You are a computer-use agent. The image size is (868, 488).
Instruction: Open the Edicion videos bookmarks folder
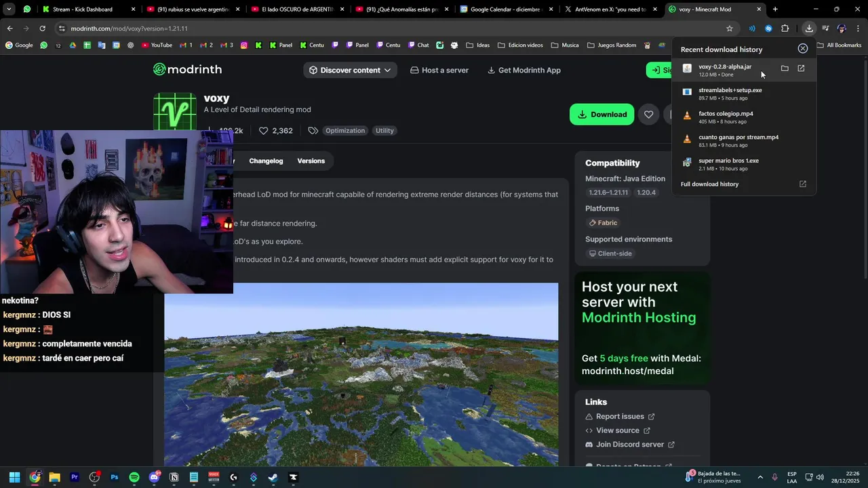(x=520, y=45)
